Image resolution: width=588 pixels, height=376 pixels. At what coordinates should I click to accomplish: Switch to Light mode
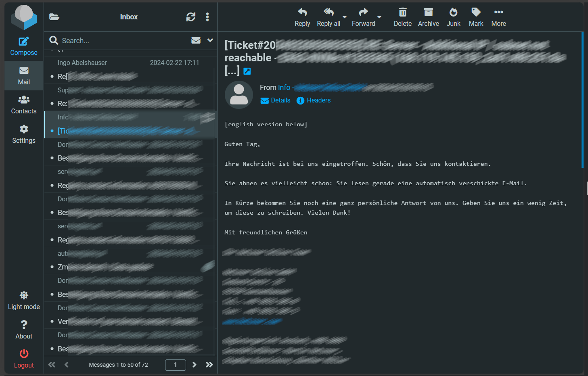pos(24,301)
